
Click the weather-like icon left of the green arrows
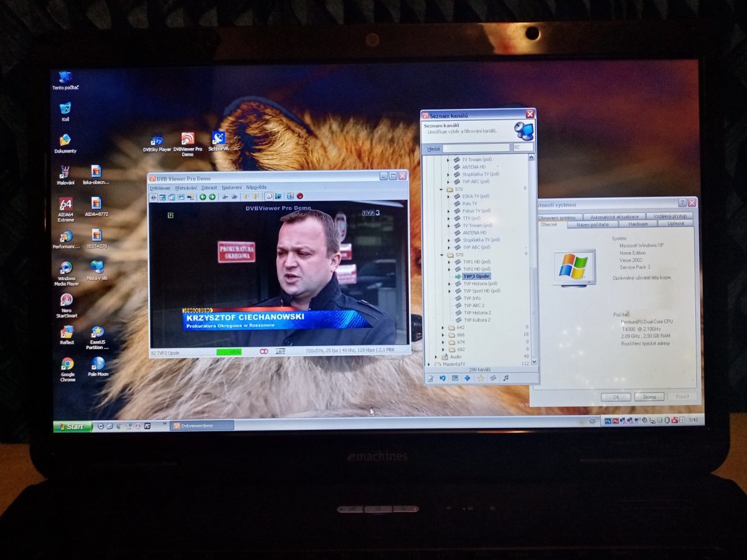tap(190, 197)
